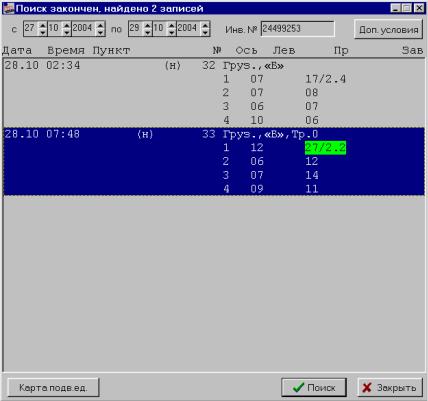Select the 28.10 07:48 record row

pos(214,161)
